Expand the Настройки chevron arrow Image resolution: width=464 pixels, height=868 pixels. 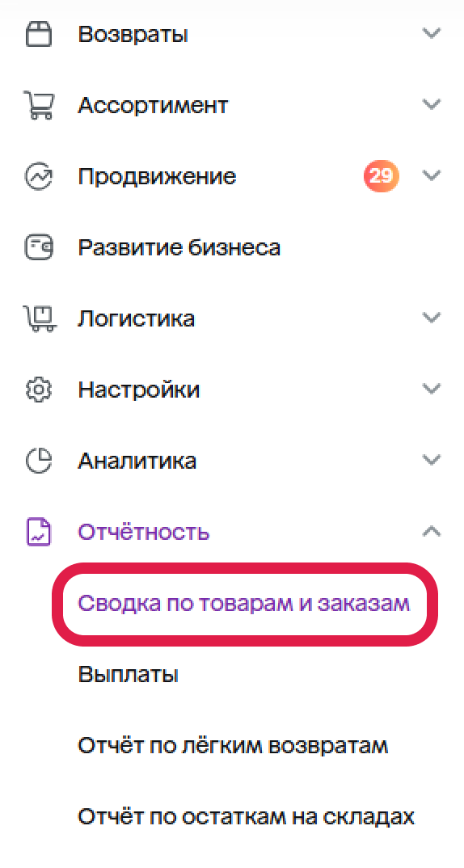point(432,389)
